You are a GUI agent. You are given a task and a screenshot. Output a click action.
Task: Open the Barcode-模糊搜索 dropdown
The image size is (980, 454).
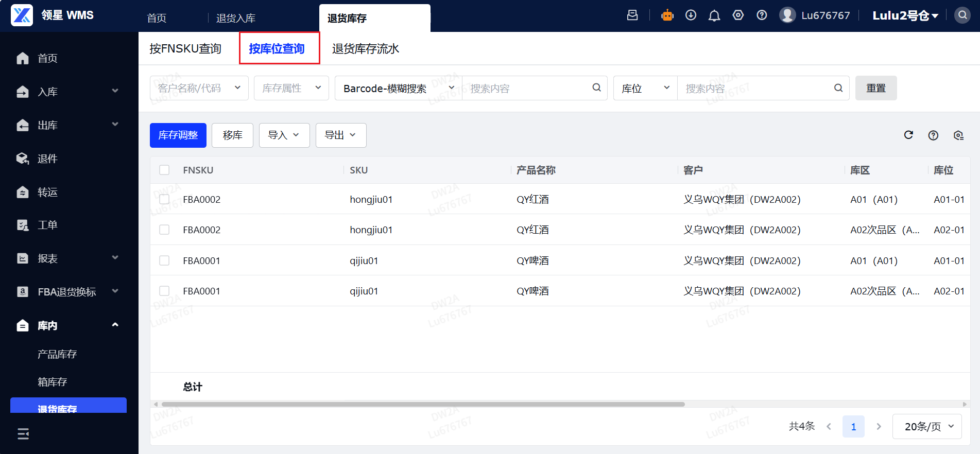(x=399, y=88)
